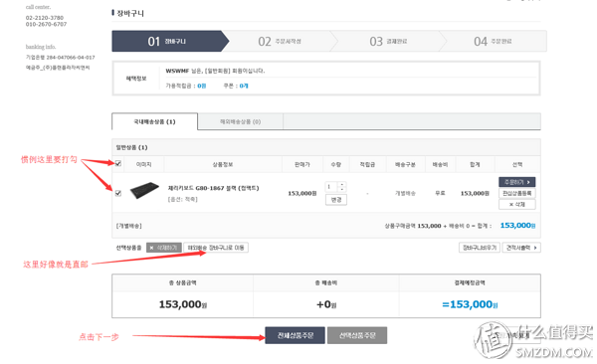Viewport: 597px width, 364px height.
Task: Click the coupon count 0개 link
Action: 244,87
